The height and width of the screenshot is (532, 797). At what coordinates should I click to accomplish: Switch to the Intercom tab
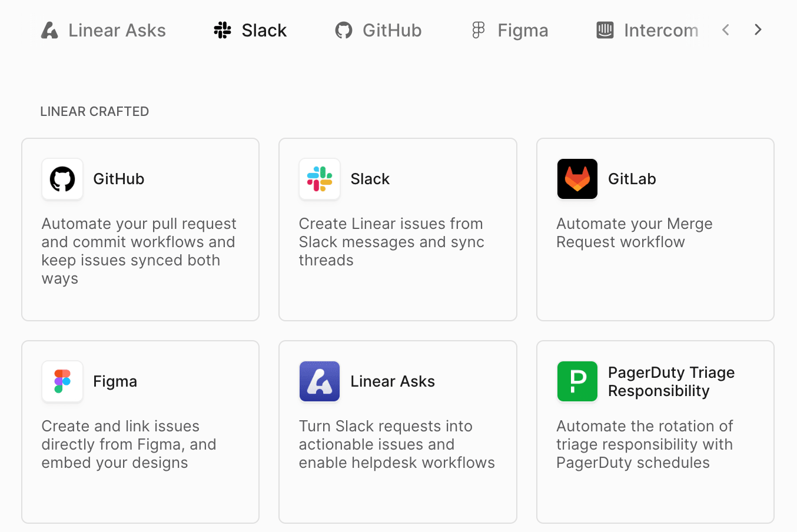click(647, 30)
